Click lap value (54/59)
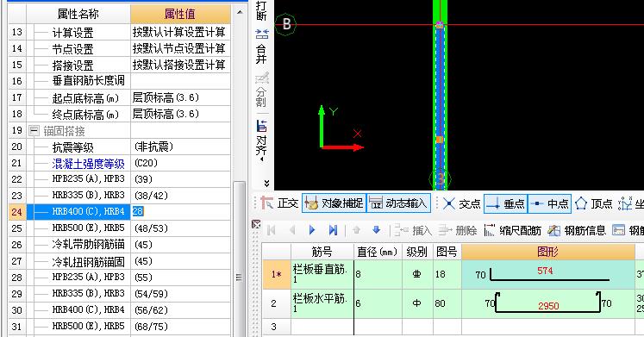Screen dimensions: 644x337 (180, 294)
